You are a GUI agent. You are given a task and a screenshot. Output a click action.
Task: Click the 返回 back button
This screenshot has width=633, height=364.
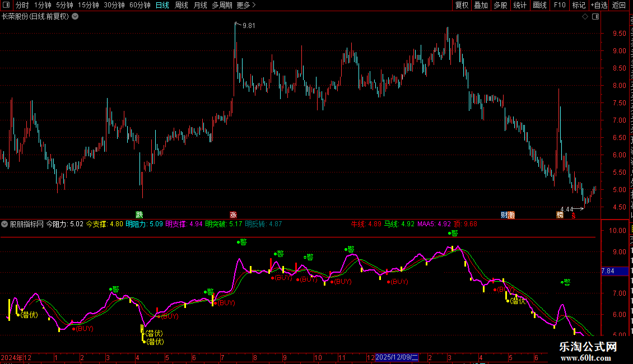(618, 5)
